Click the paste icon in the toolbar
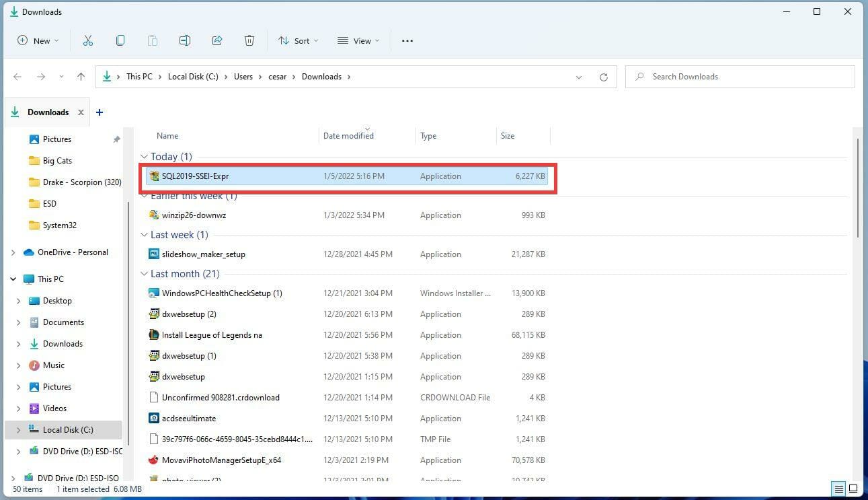The image size is (868, 500). 153,40
